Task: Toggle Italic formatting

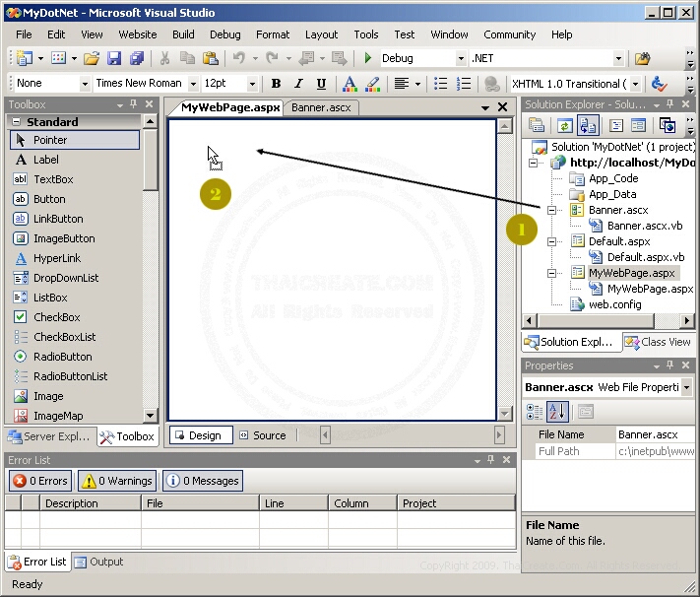Action: (298, 84)
